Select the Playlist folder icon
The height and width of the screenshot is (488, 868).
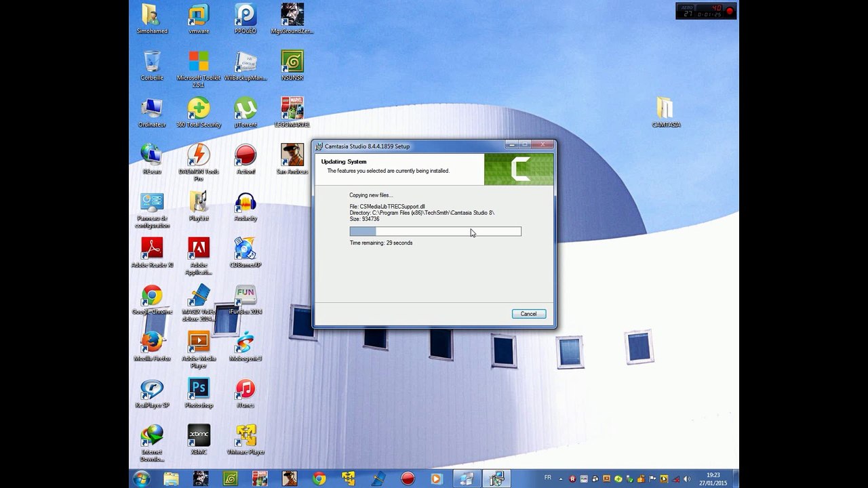(199, 205)
